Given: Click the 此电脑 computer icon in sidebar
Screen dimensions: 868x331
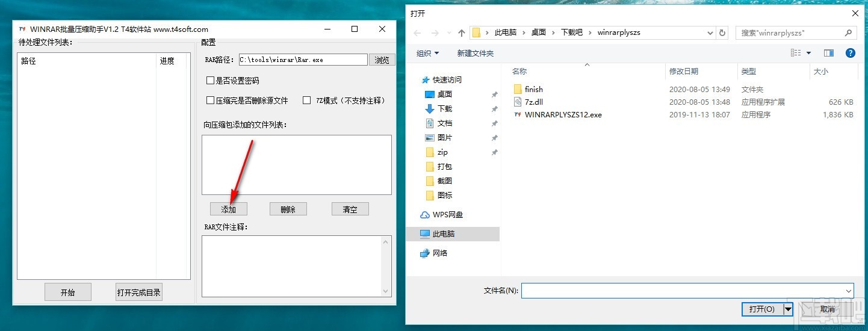Looking at the screenshot, I should (x=425, y=234).
